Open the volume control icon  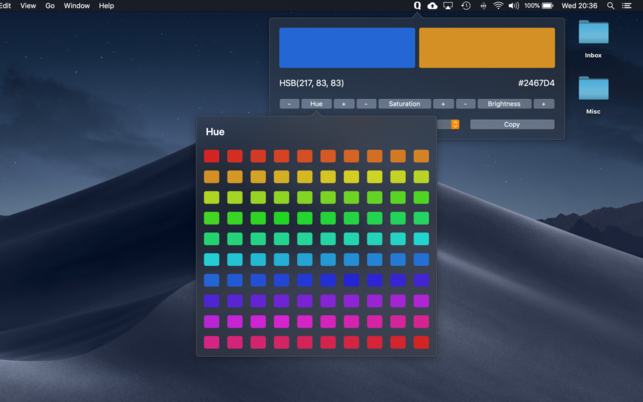tap(513, 6)
